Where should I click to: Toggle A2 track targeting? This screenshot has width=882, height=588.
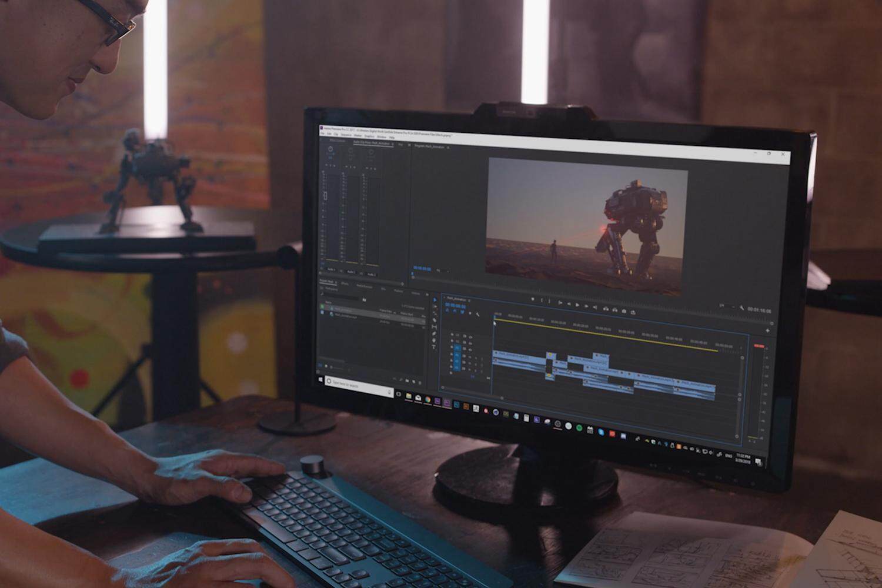click(x=457, y=362)
